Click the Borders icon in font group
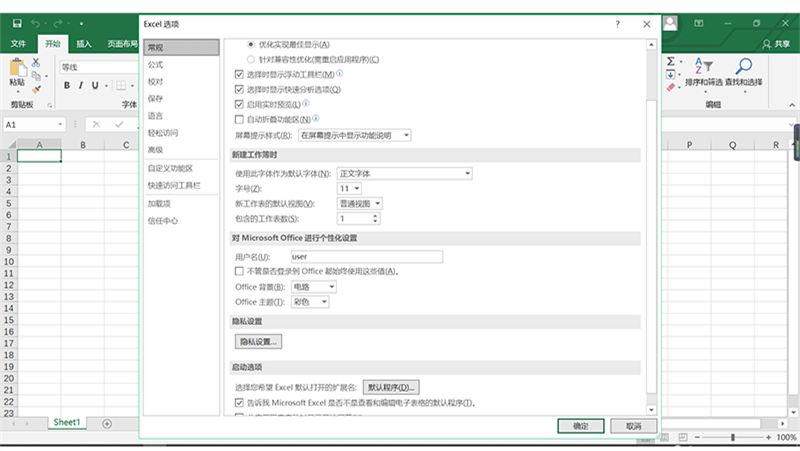 click(121, 86)
